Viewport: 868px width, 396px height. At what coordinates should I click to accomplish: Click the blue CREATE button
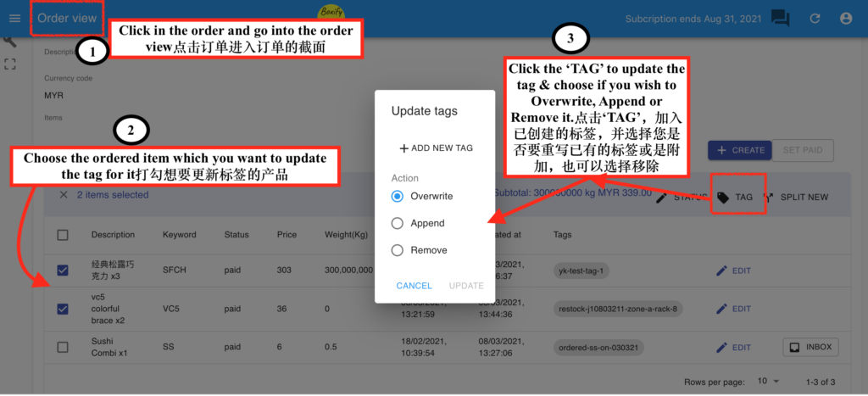(739, 150)
